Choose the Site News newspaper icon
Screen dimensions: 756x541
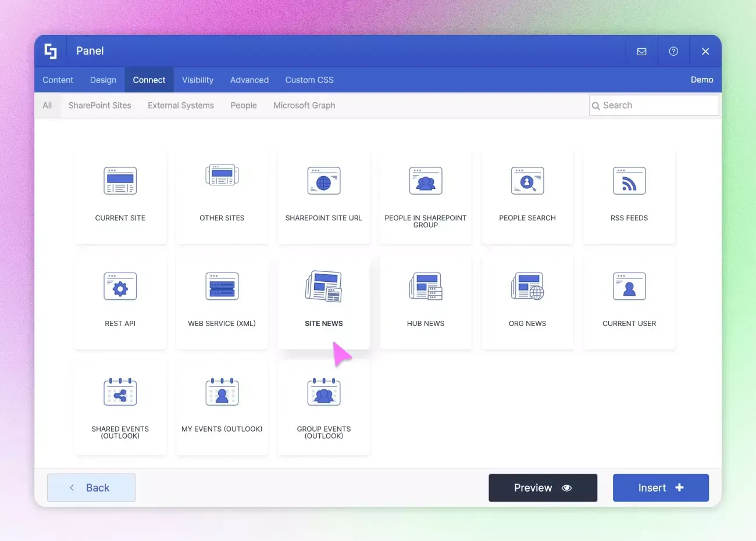coord(324,286)
